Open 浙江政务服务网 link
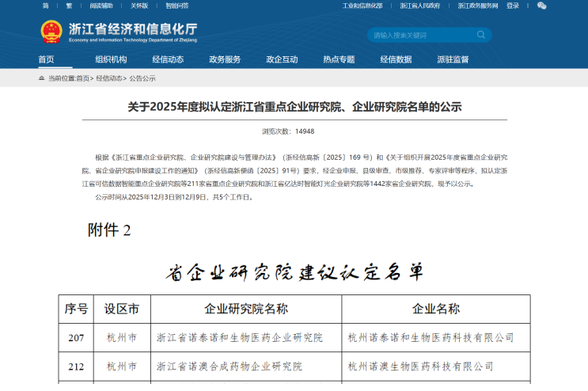 tap(476, 6)
